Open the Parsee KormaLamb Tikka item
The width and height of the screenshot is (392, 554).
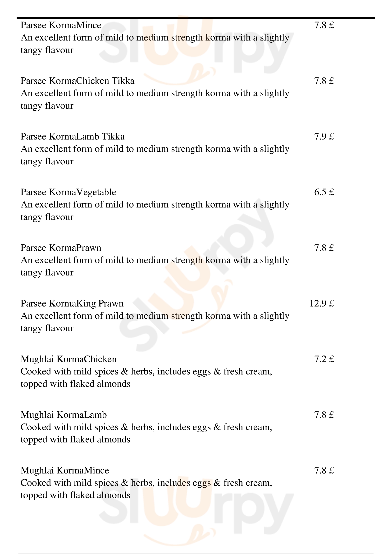73,137
